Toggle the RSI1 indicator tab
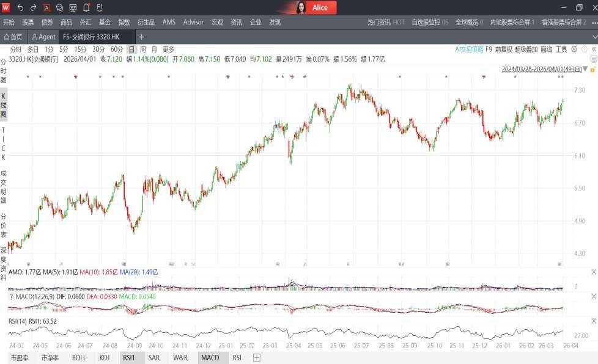The image size is (598, 364). [128, 358]
